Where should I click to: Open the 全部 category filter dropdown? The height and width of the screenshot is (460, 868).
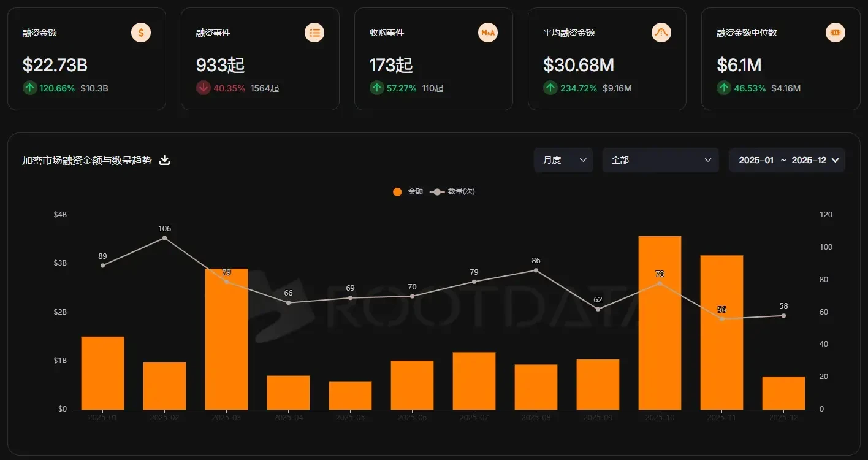coord(660,159)
